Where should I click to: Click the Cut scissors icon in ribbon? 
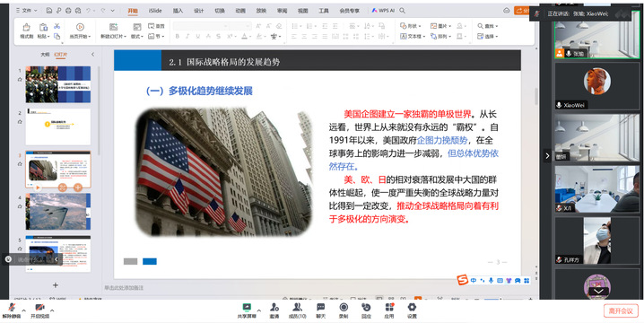coord(57,26)
